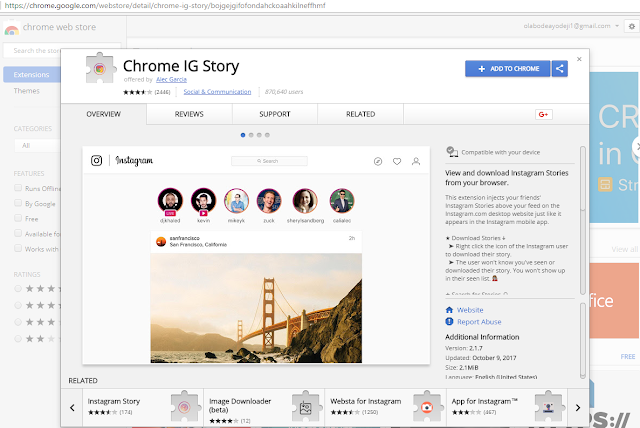Open the Support tab
Screen dimensions: 640x428
coord(275,114)
